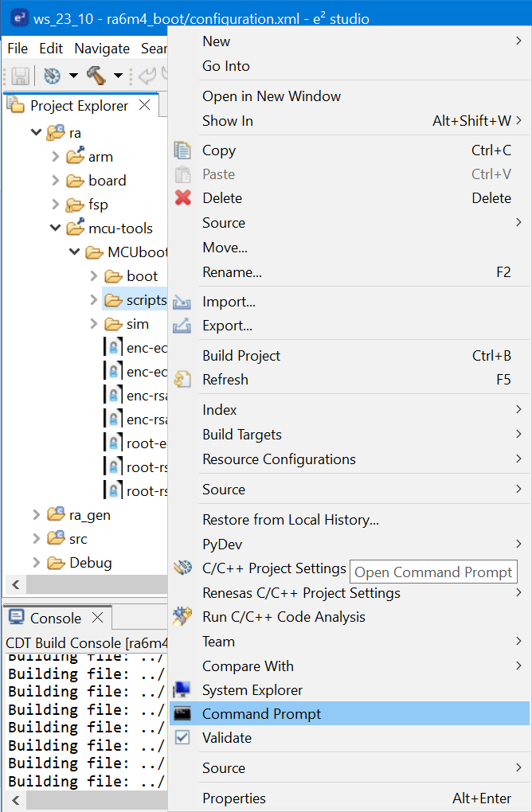This screenshot has height=812, width=532.
Task: Click the Import icon
Action: pyautogui.click(x=182, y=302)
